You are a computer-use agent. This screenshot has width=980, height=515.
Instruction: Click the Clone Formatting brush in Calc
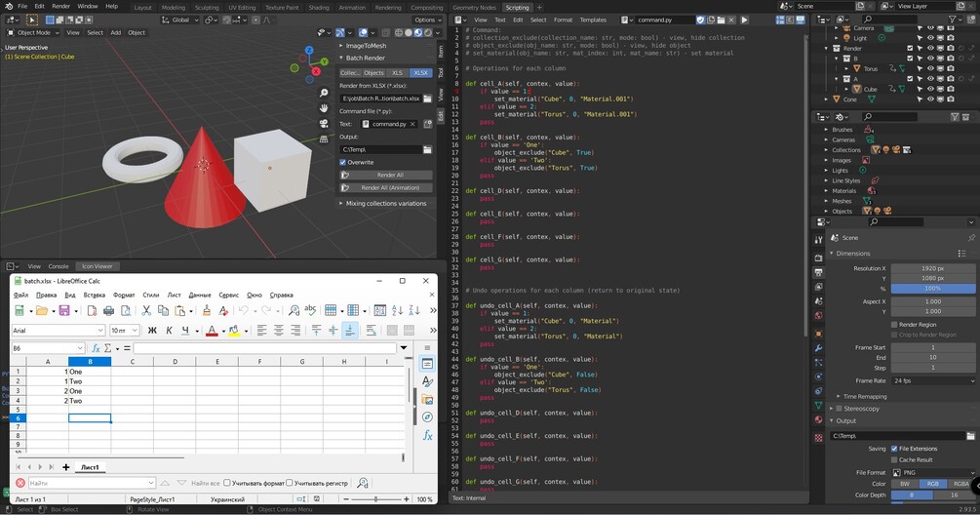(x=207, y=310)
